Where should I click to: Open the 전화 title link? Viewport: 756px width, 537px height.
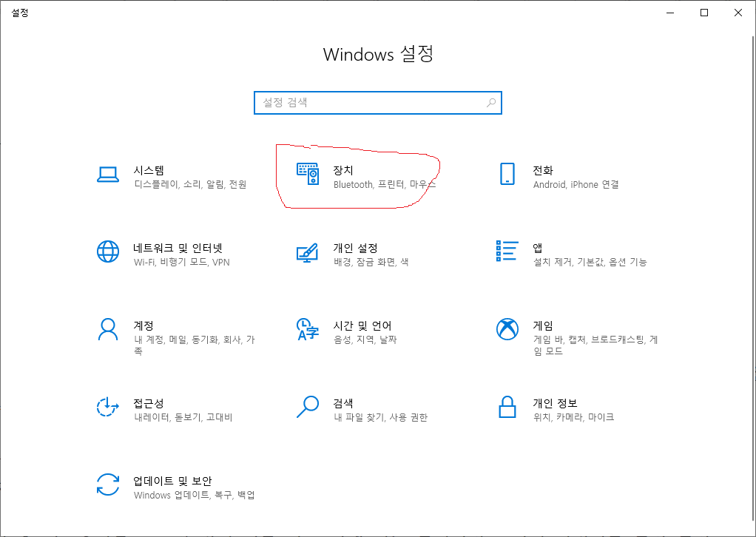coord(543,170)
